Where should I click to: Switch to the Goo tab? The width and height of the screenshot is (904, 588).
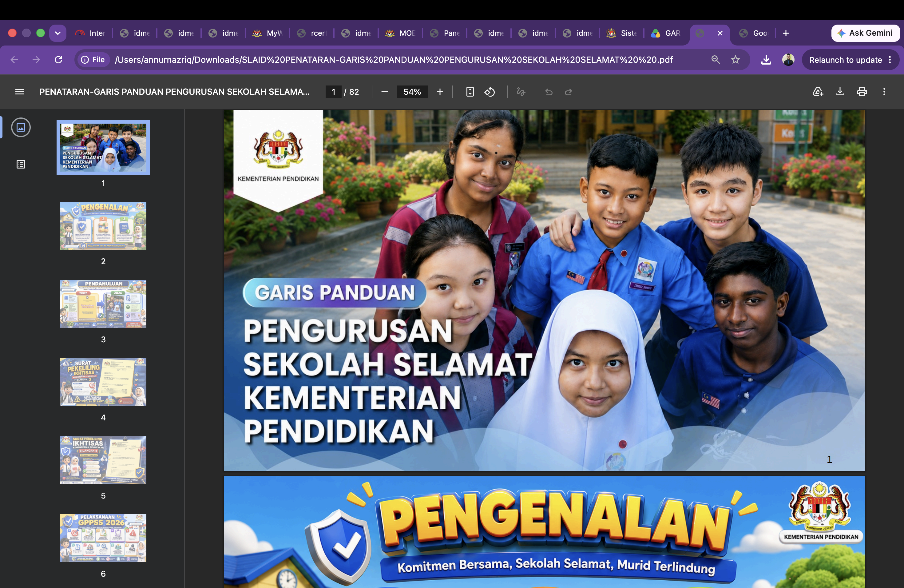[x=754, y=33]
